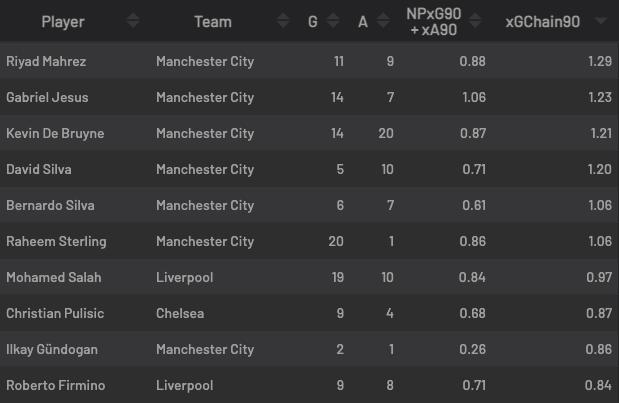Select Roberto Firmino player name
619x403 pixels.
55,385
